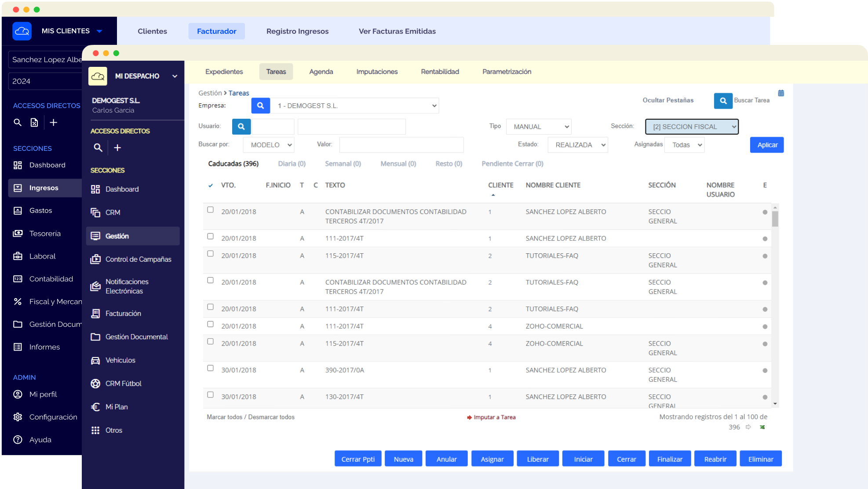Check the row 115-2017/4T of TUTORIALES-FAQ
The height and width of the screenshot is (489, 868).
coord(210,254)
